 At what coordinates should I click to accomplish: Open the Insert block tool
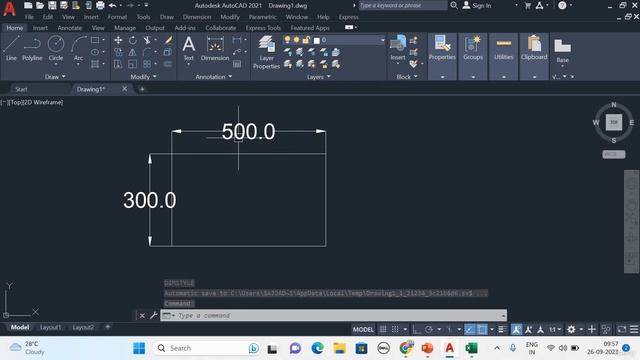point(398,48)
